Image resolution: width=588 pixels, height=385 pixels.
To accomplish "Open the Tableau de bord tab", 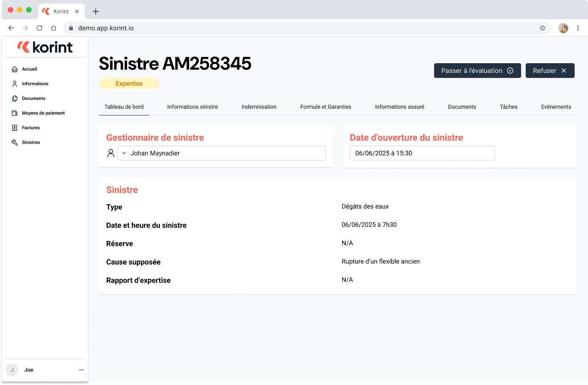I will (x=124, y=107).
